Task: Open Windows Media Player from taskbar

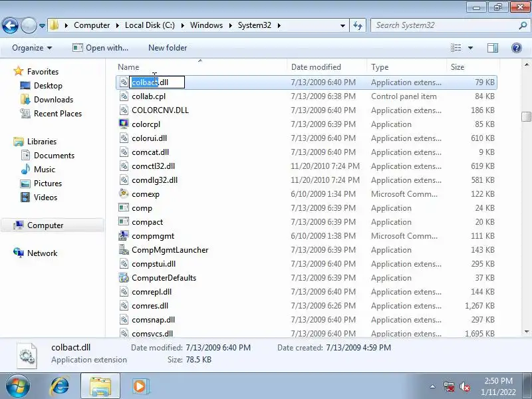Action: 140,386
